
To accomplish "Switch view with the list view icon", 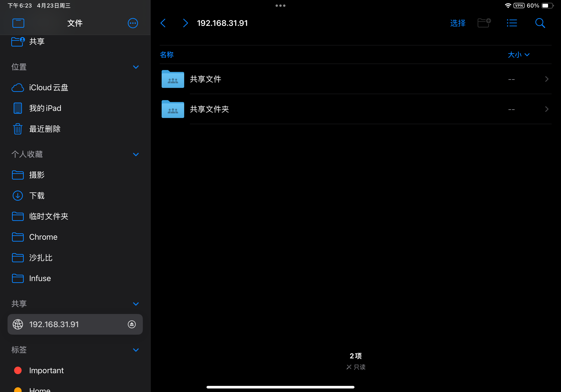I will (512, 23).
